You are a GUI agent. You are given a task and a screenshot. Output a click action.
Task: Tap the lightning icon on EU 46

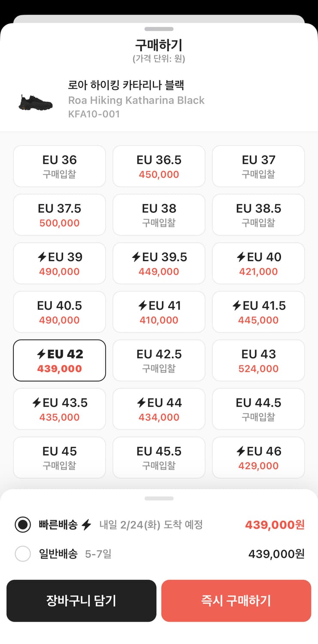[x=241, y=451]
